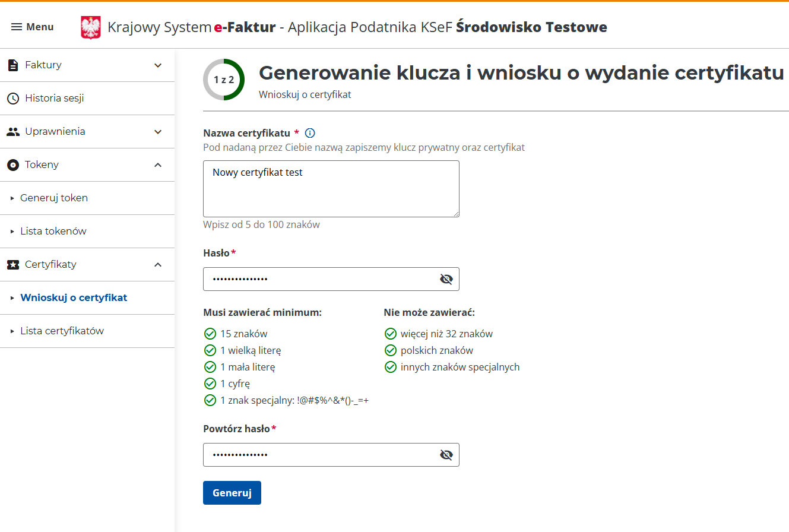Open Lista tokenów menu item

click(53, 232)
